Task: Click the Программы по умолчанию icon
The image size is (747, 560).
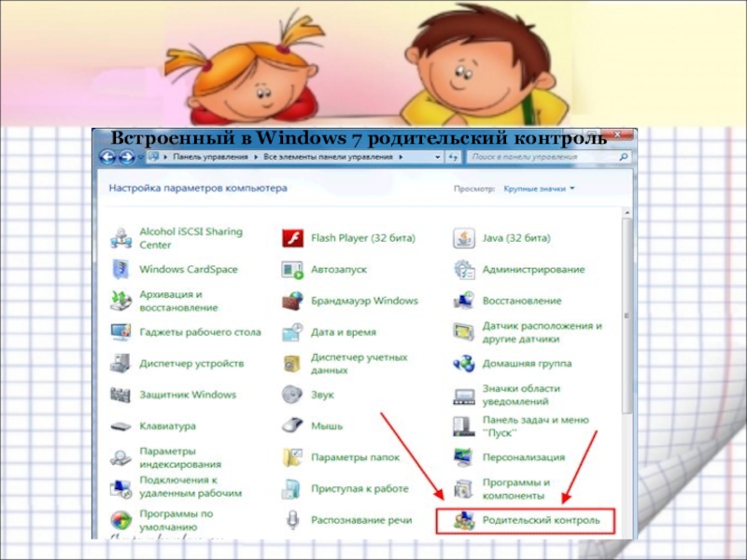Action: pos(121,520)
